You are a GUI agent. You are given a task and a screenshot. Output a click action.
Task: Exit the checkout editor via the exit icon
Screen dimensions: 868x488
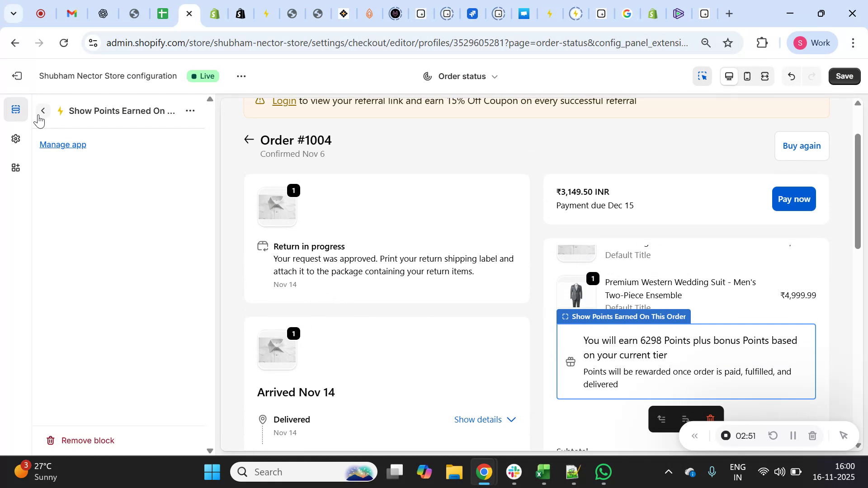point(17,76)
